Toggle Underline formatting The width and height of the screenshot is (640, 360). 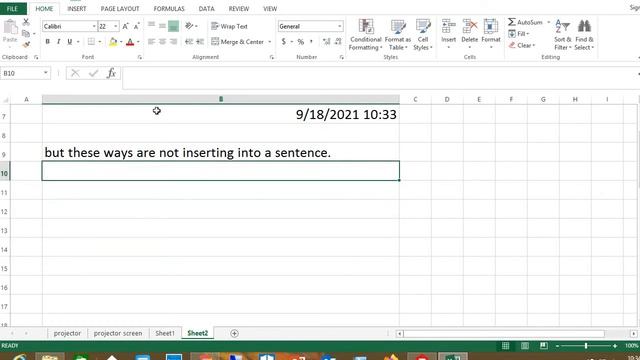[70, 42]
